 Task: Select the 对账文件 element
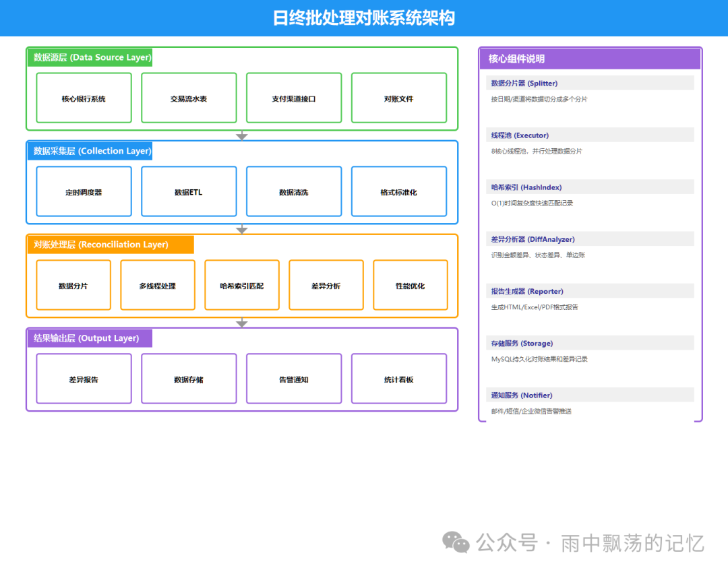tap(399, 98)
